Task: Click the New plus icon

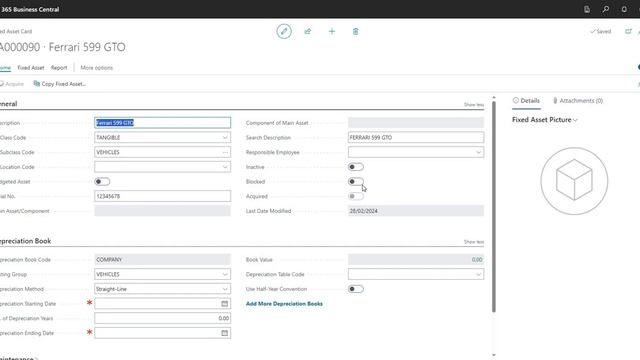Action: point(332,31)
